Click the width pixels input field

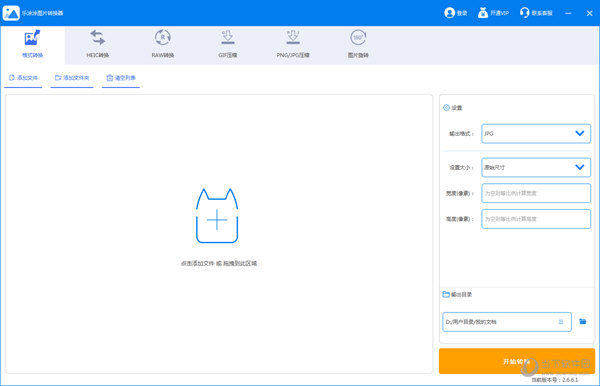[536, 193]
